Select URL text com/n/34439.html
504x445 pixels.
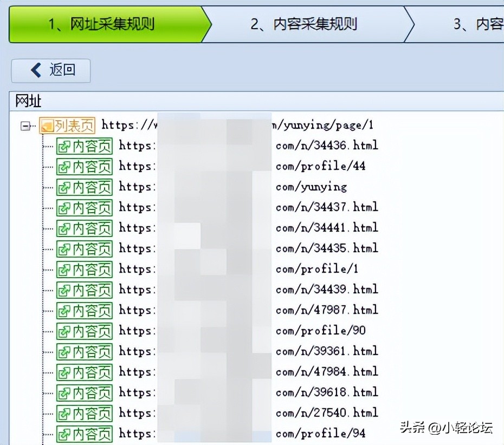pos(327,290)
